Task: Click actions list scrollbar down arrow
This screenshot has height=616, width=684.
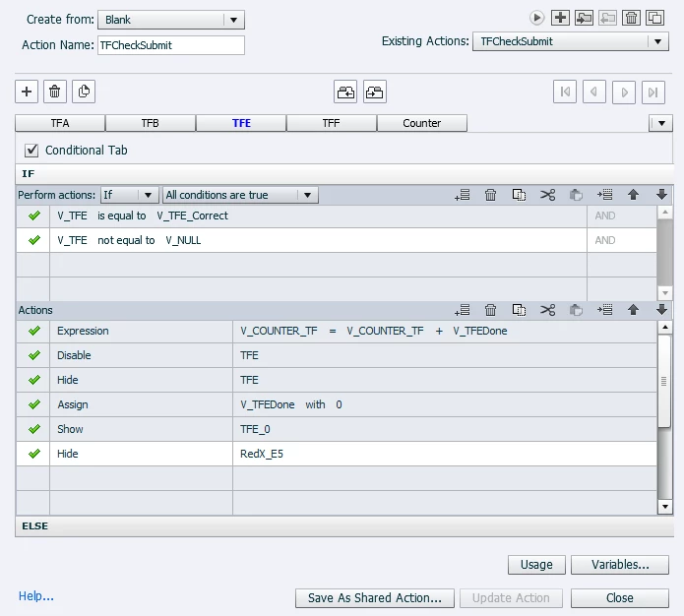Action: pos(664,507)
